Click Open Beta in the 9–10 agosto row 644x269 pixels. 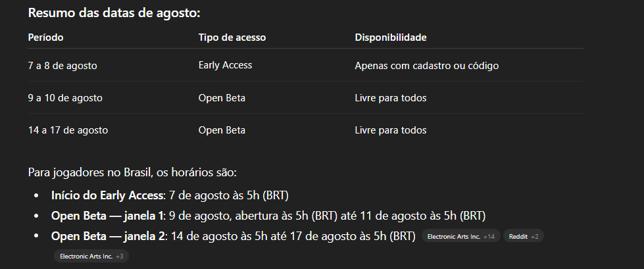tap(222, 98)
